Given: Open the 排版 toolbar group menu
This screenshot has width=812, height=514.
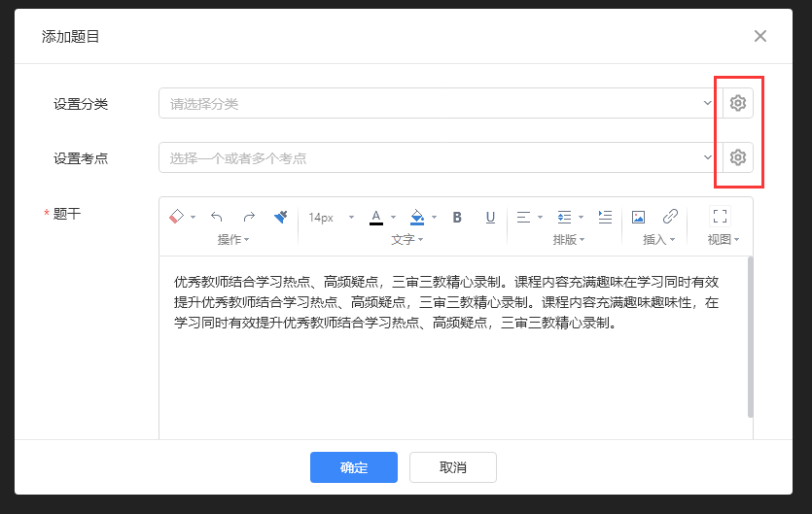Looking at the screenshot, I should (567, 239).
